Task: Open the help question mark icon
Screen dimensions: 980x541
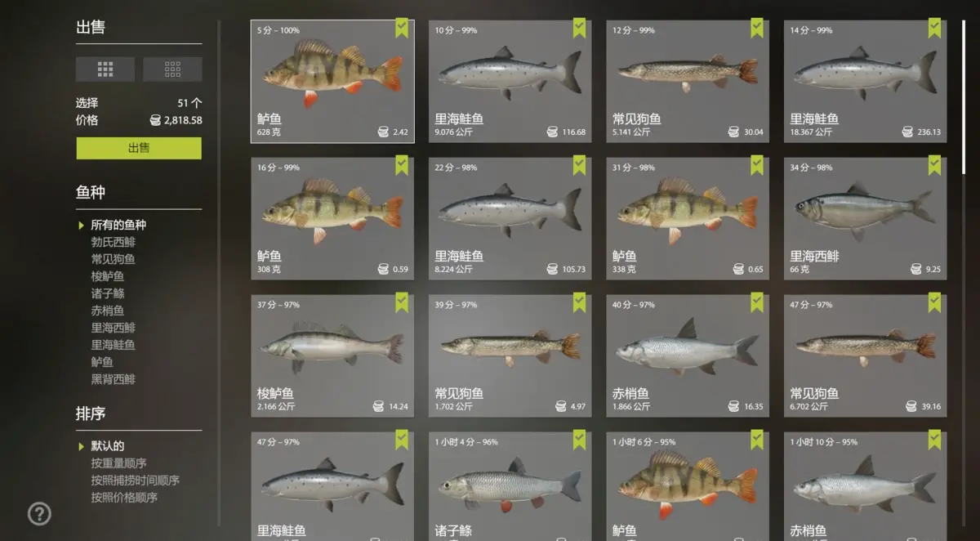Action: [x=39, y=513]
